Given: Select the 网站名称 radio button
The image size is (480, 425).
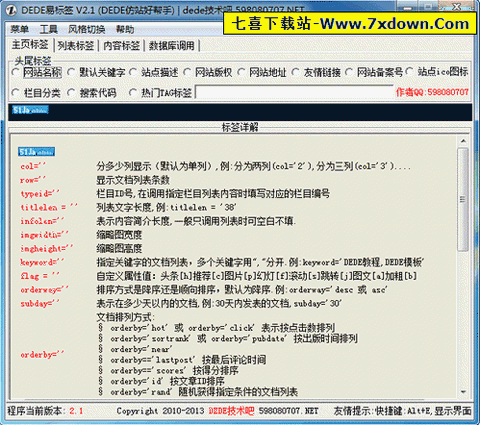Looking at the screenshot, I should click(x=15, y=72).
